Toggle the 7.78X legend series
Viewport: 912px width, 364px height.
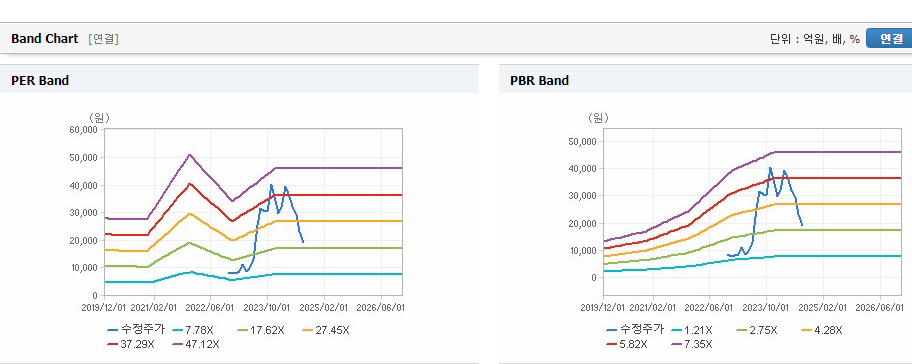194,330
